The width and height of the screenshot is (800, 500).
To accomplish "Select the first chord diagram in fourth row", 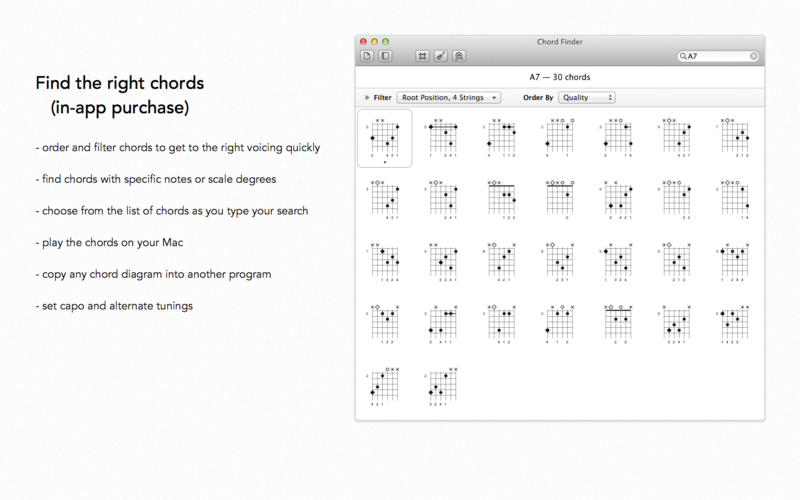I will click(385, 324).
